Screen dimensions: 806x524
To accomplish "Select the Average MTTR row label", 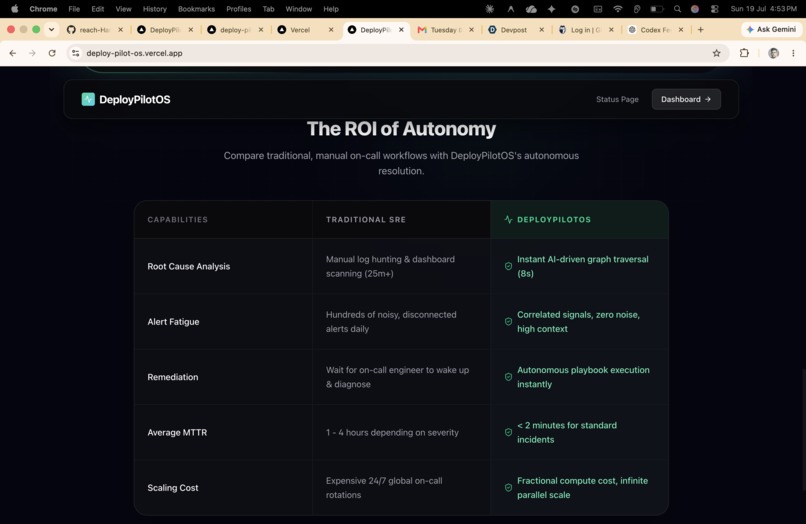I will coord(177,432).
